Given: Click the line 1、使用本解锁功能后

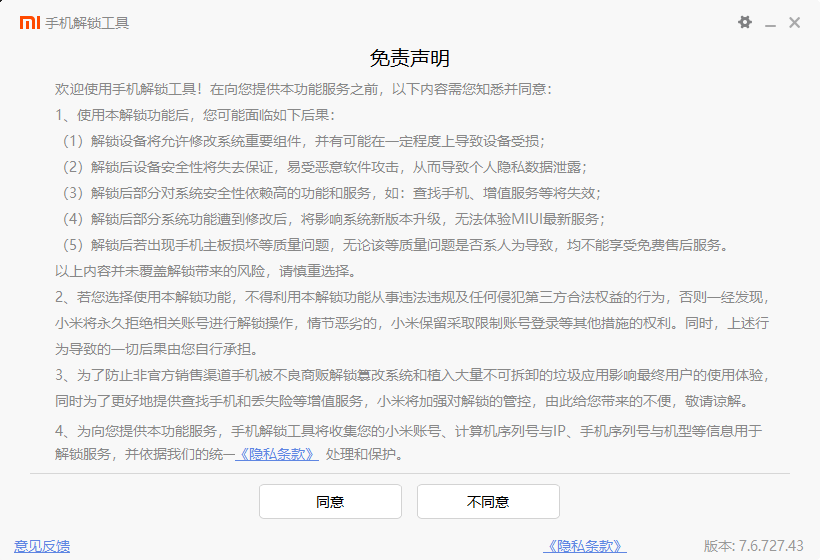Looking at the screenshot, I should pyautogui.click(x=196, y=115).
